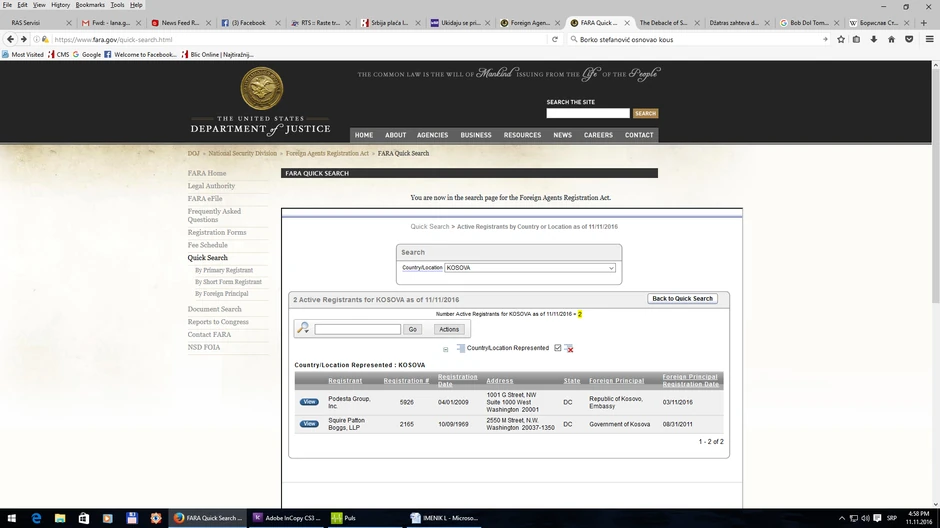Open the Edge browser from the taskbar
Viewport: 940px width, 528px height.
coord(36,518)
